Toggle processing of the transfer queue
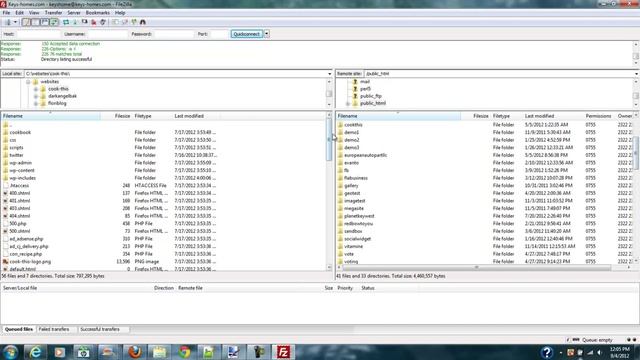 click(x=75, y=22)
